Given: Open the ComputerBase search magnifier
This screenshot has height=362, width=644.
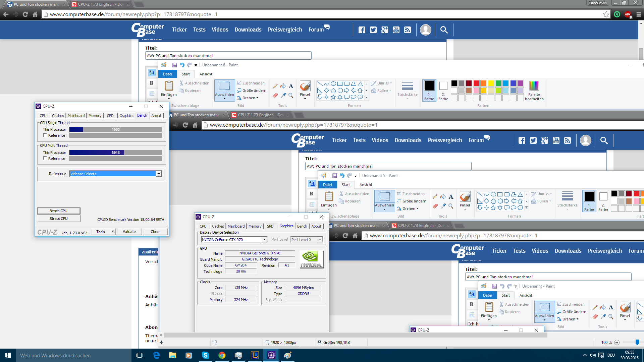Looking at the screenshot, I should point(444,30).
